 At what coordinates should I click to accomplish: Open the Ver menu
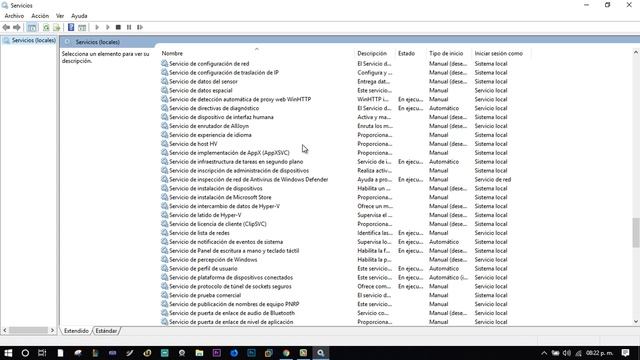point(60,16)
